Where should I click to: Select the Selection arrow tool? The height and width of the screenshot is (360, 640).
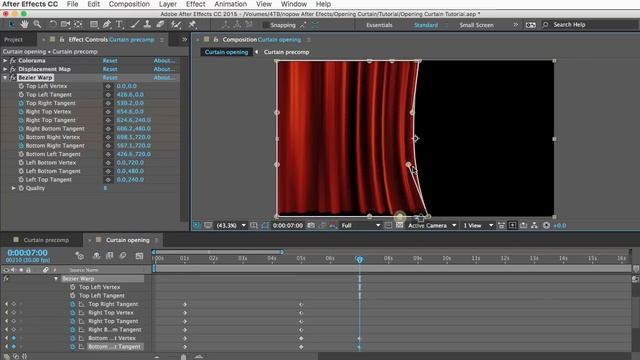point(11,24)
